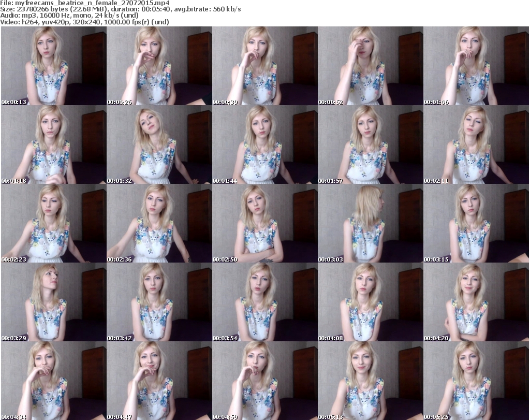Image resolution: width=530 pixels, height=420 pixels.
Task: Select the thumbnail frame at 00:05:25
Action: [x=476, y=381]
